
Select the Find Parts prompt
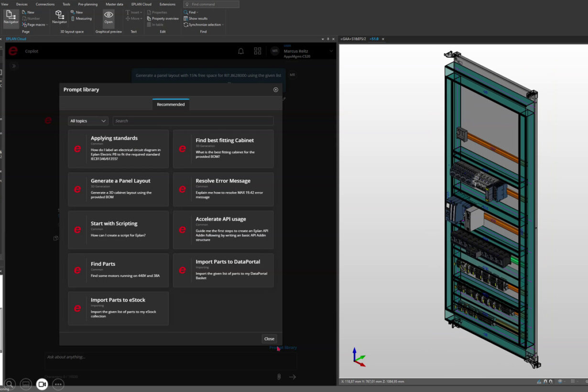[x=118, y=271]
